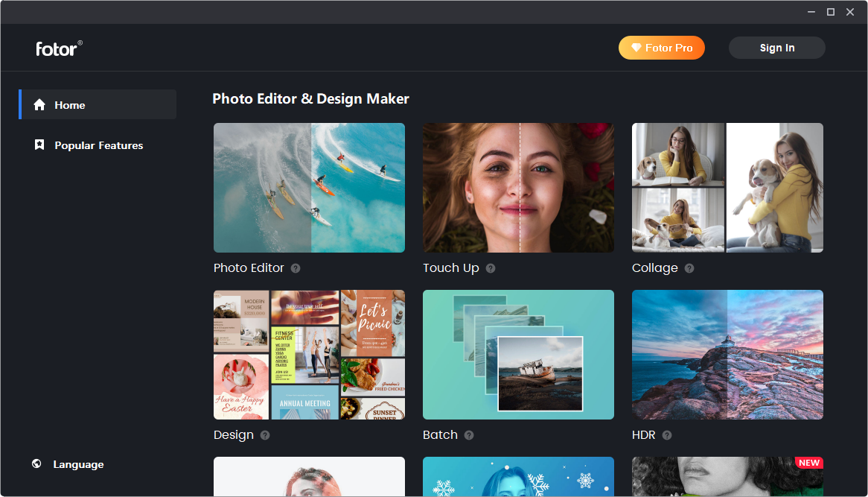This screenshot has width=868, height=497.
Task: Click the Photo Editor label
Action: [x=249, y=268]
